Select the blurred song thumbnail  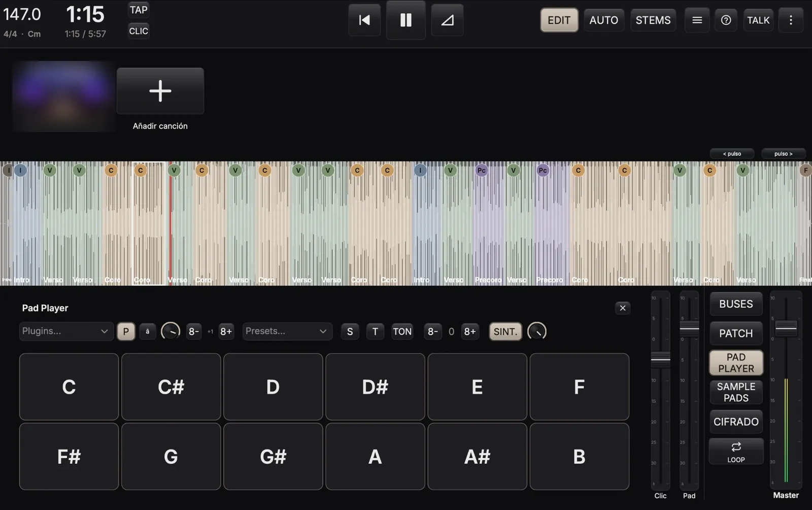point(63,97)
